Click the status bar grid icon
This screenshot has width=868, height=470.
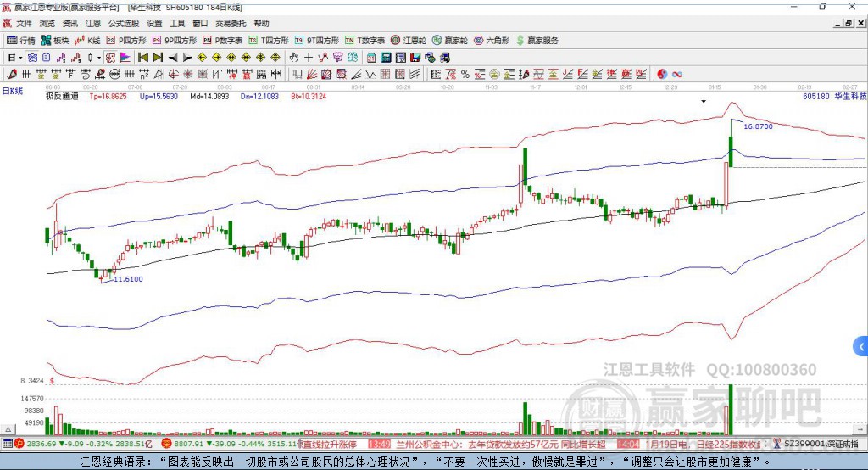click(7, 444)
